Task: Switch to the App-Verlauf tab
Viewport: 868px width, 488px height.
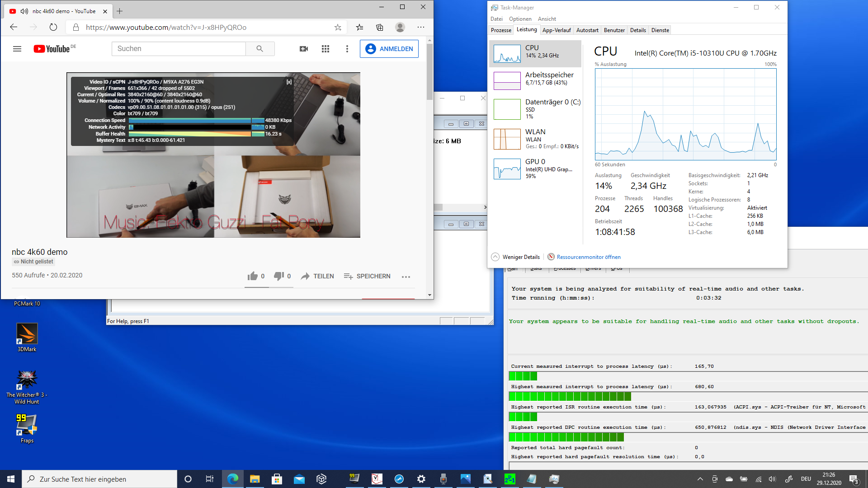Action: [x=557, y=30]
